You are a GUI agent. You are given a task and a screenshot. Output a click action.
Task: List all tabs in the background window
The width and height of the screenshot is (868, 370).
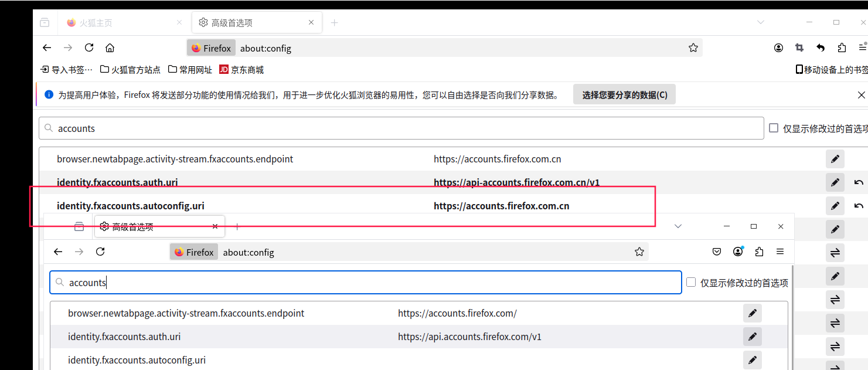pos(761,22)
